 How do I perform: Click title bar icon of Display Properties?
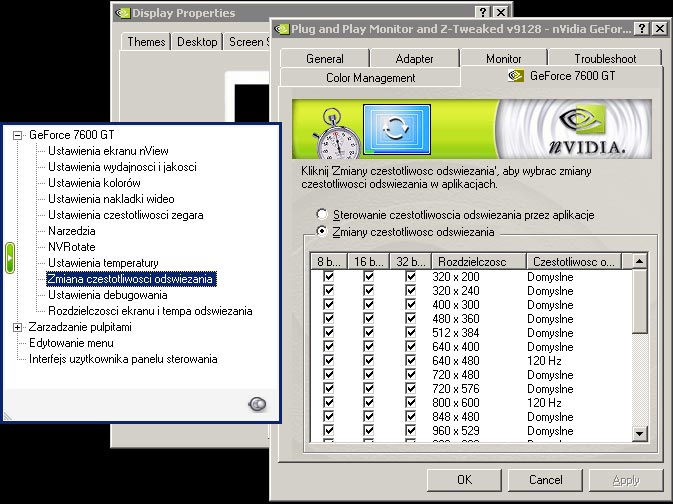[122, 13]
